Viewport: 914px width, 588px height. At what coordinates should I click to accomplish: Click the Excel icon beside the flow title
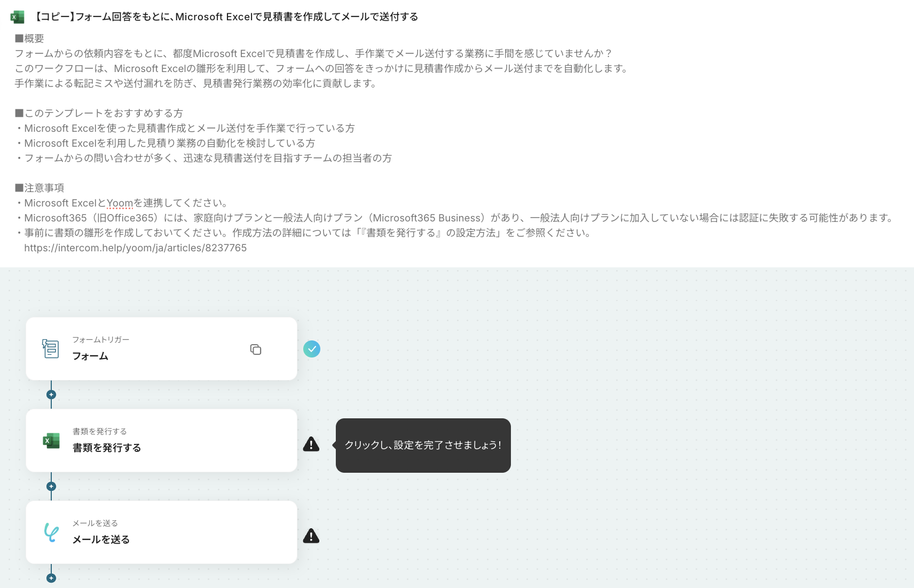point(17,17)
